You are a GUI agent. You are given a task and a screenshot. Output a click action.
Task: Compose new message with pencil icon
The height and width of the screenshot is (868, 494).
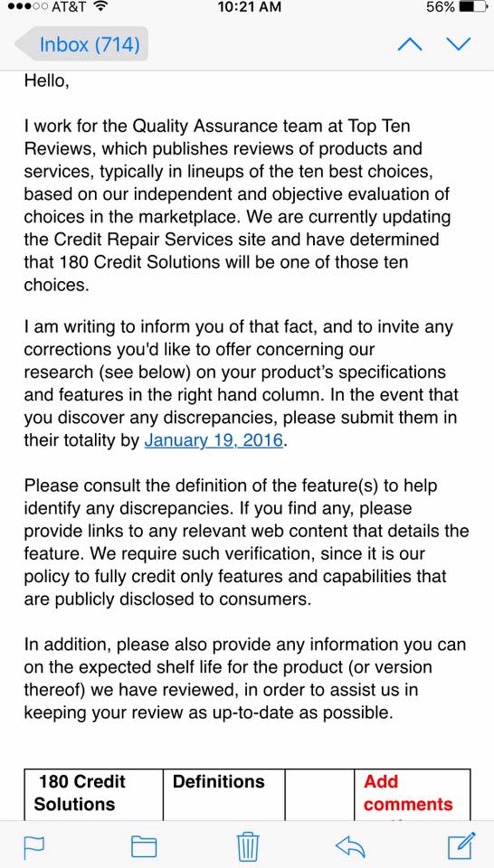pos(461,844)
